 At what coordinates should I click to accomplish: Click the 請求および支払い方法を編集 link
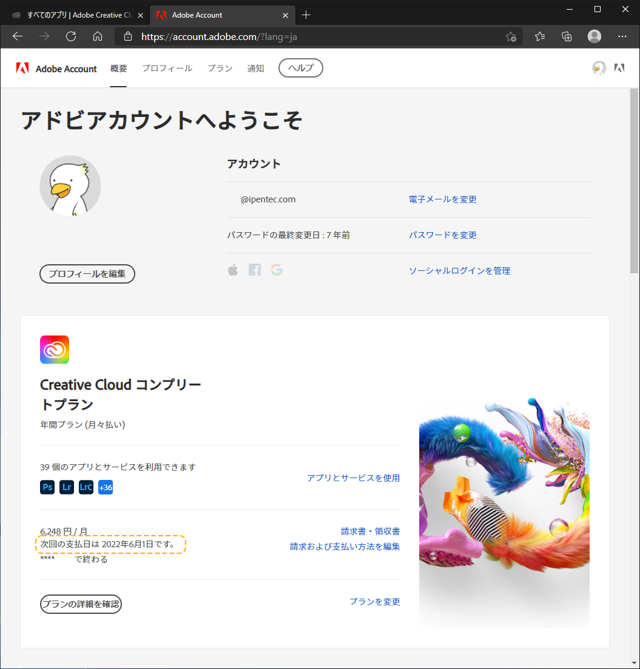(x=345, y=547)
